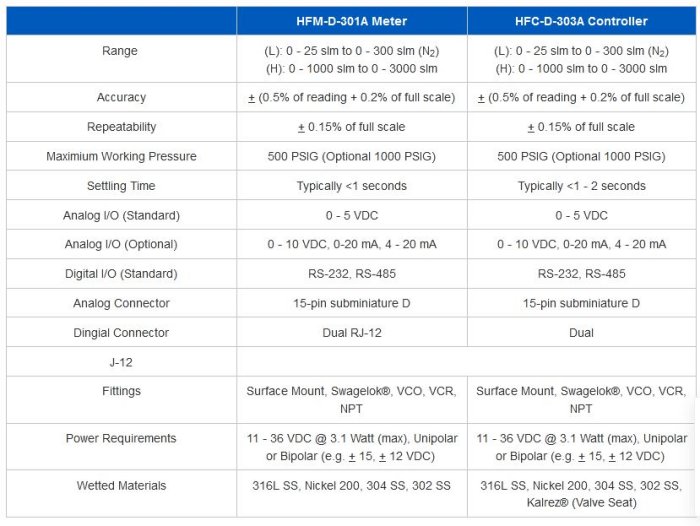The height and width of the screenshot is (526, 700).
Task: Select the Settling Time row label
Action: click(121, 186)
